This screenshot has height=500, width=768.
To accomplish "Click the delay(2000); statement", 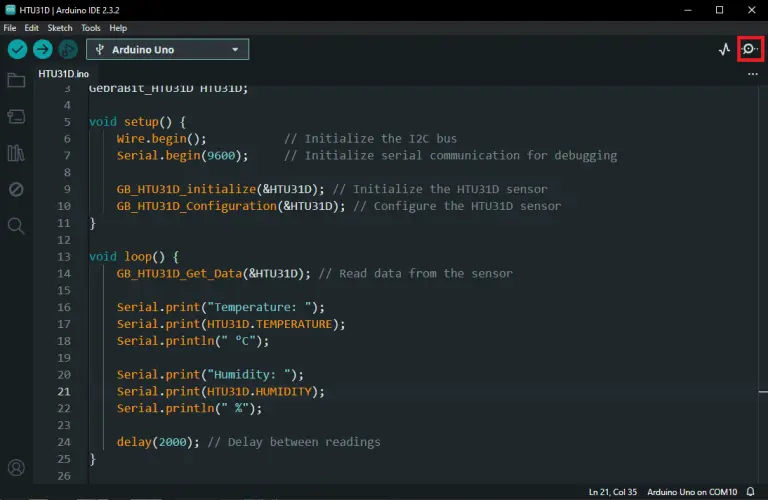I will (158, 442).
